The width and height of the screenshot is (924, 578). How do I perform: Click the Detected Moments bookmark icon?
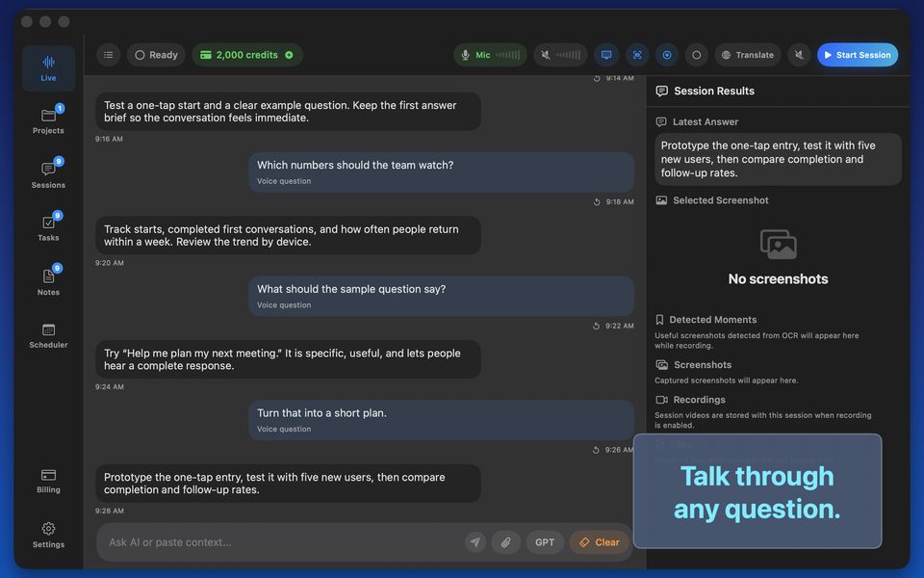coord(659,320)
